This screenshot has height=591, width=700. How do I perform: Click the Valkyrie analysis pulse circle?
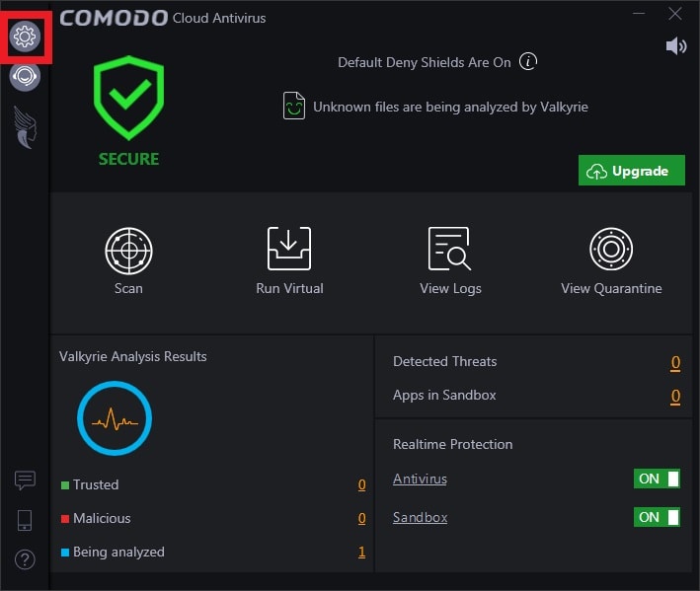tap(115, 418)
